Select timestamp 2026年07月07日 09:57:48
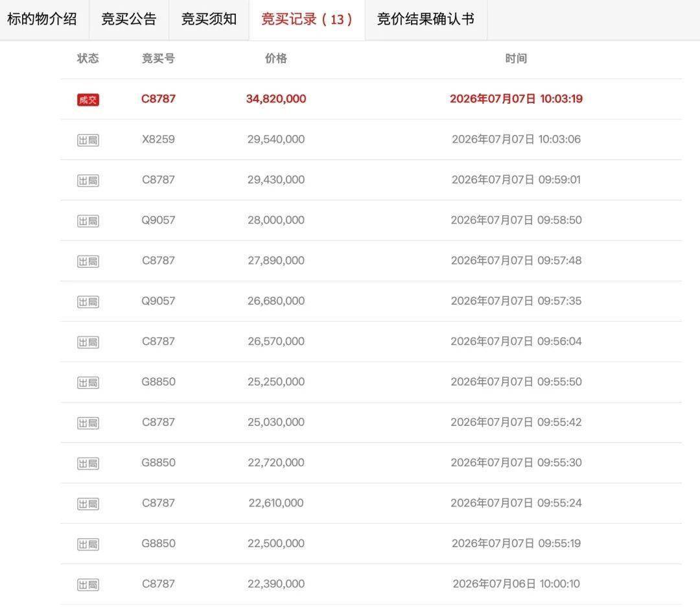The width and height of the screenshot is (700, 614). (516, 261)
